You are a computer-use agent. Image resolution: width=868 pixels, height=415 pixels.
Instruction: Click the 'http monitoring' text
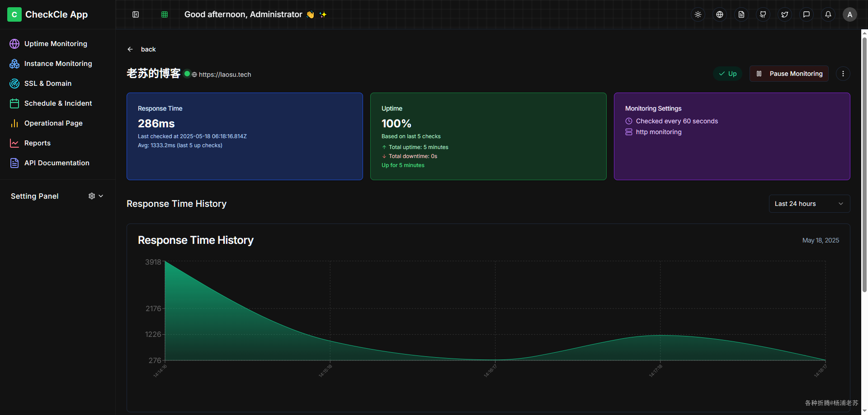click(659, 132)
